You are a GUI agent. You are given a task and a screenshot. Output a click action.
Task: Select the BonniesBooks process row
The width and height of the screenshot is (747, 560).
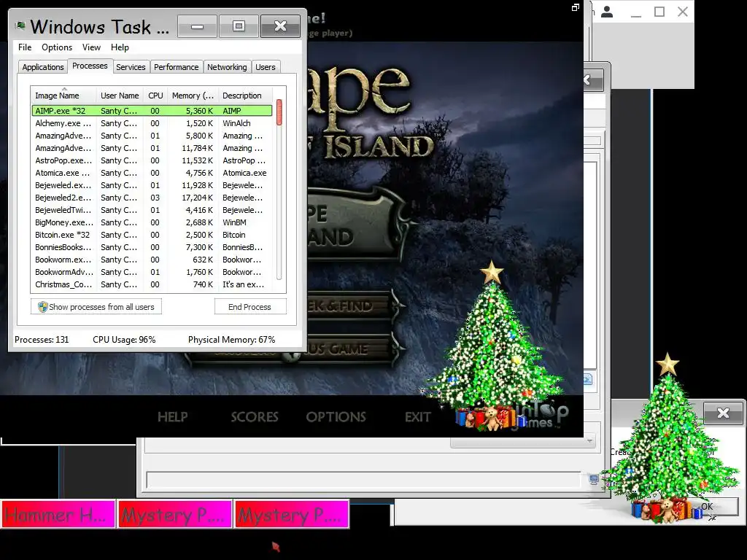[152, 246]
